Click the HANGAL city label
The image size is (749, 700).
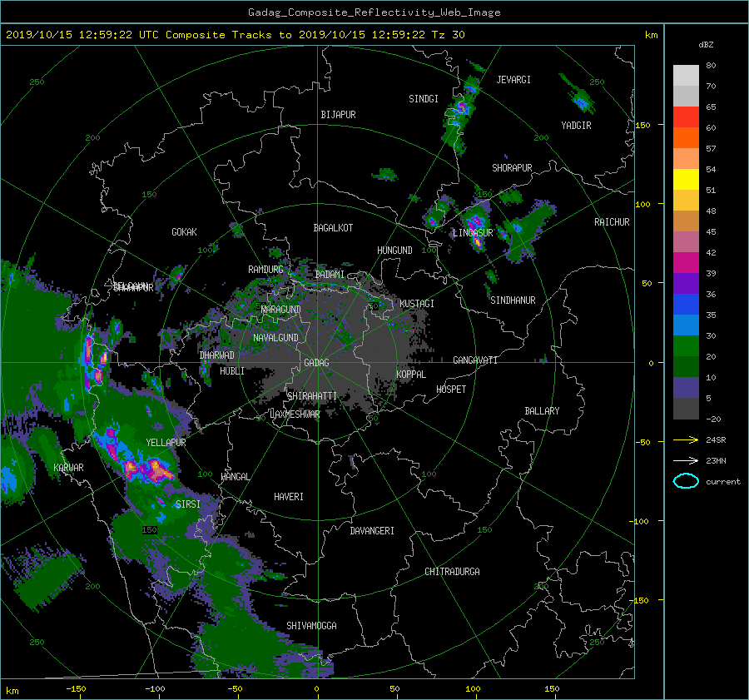coord(235,477)
